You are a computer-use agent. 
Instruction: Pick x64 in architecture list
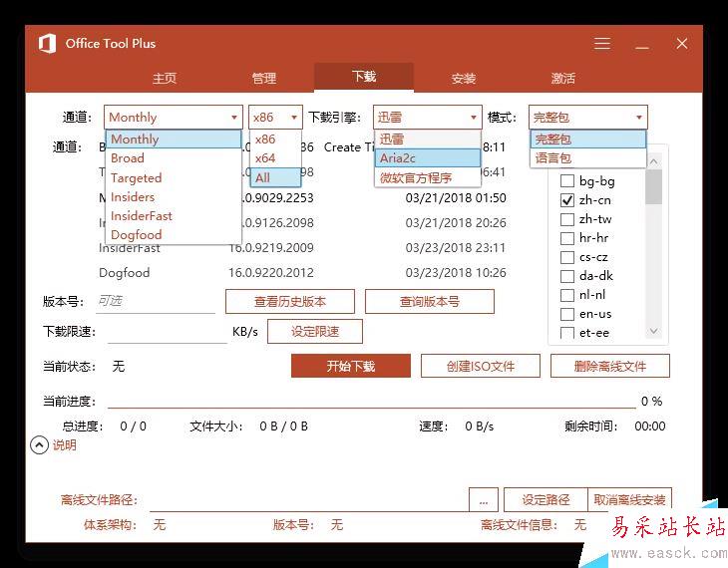point(276,158)
